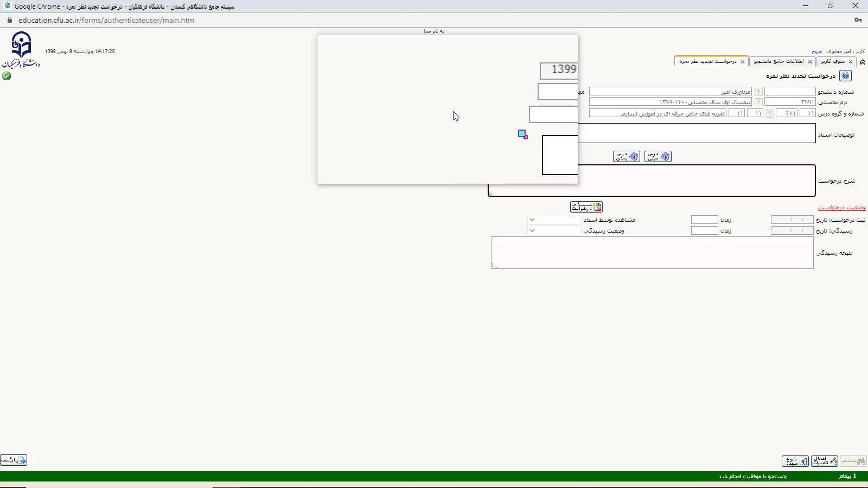Click the شماره دانشجو input field
This screenshot has height=488, width=868.
tap(789, 92)
